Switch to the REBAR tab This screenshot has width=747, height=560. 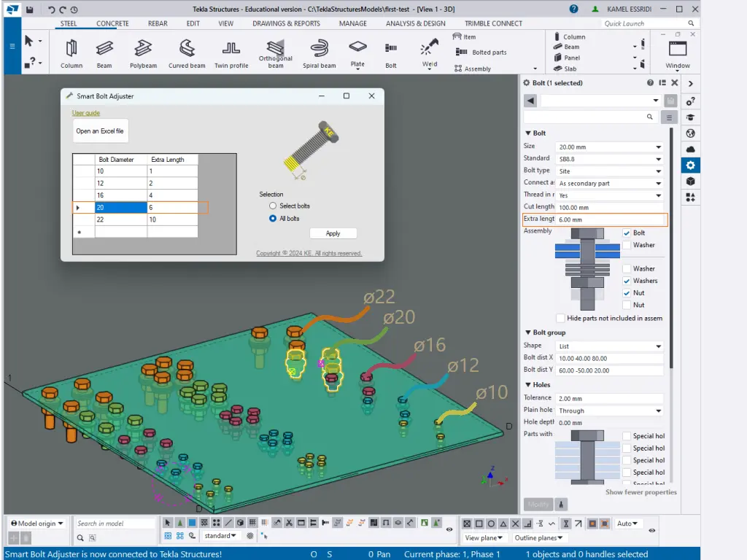click(x=158, y=23)
